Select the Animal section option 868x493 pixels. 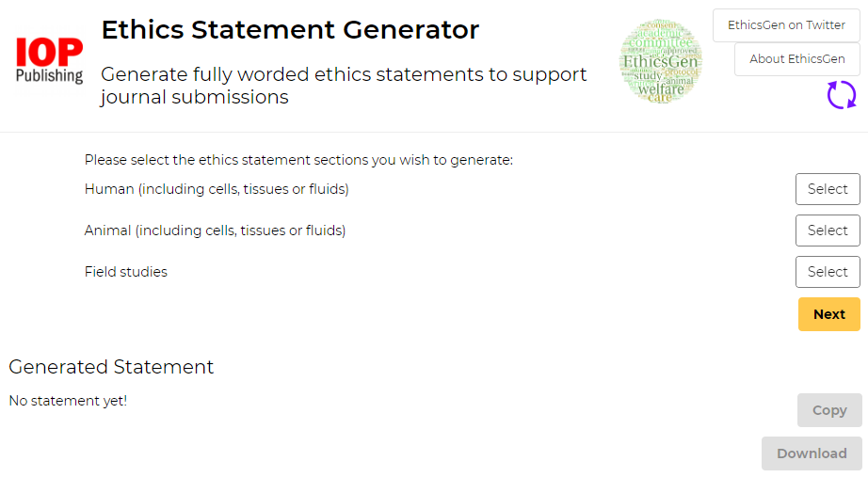828,231
